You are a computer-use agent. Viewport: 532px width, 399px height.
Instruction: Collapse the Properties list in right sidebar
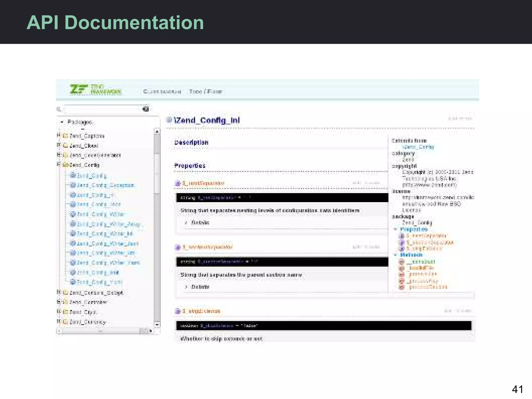click(395, 229)
